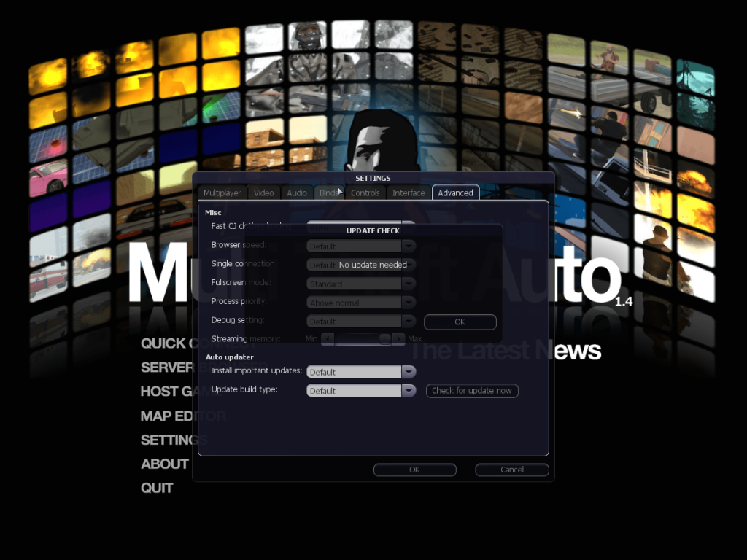Click OK in the Update Check dialog
This screenshot has width=747, height=560.
pos(460,322)
